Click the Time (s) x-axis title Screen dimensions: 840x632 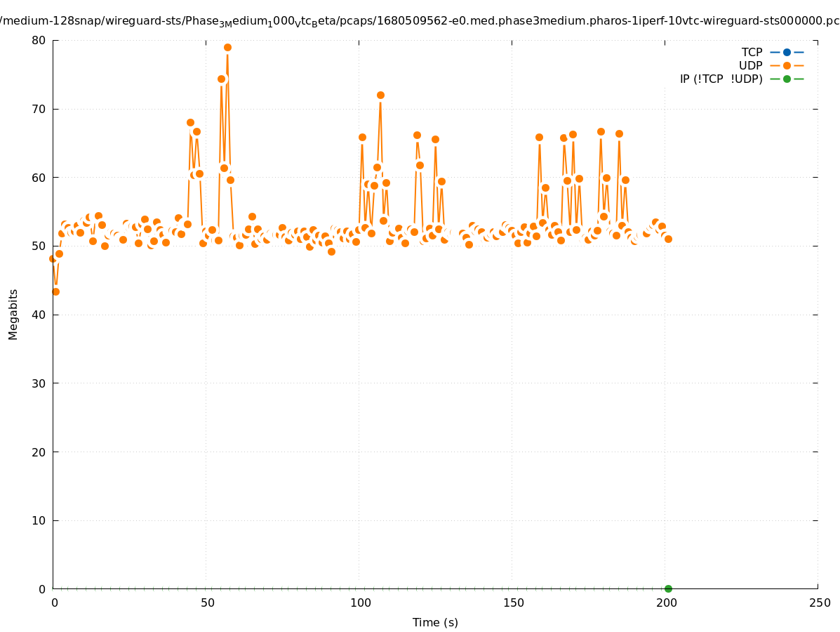pos(435,622)
